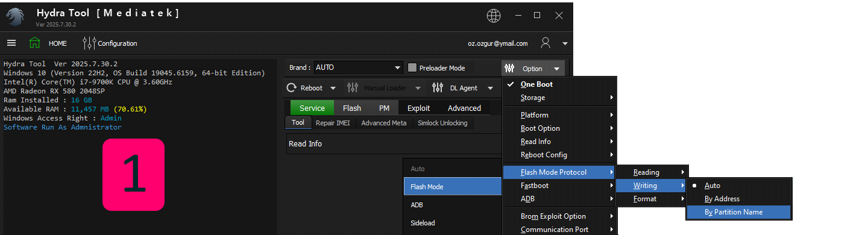Open the Simlock Unlocking sub-tab

[443, 122]
